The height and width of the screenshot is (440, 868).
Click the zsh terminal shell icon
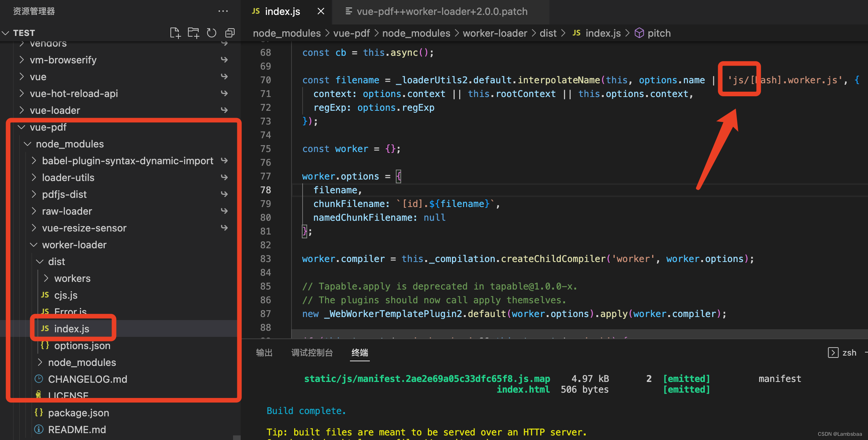coord(833,353)
